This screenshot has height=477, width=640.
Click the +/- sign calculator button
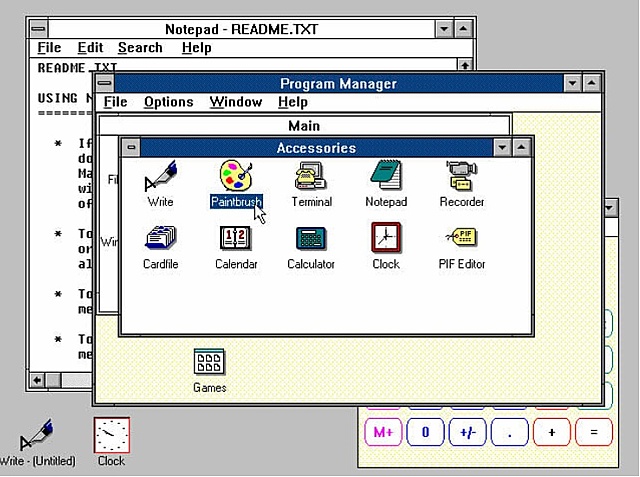468,432
